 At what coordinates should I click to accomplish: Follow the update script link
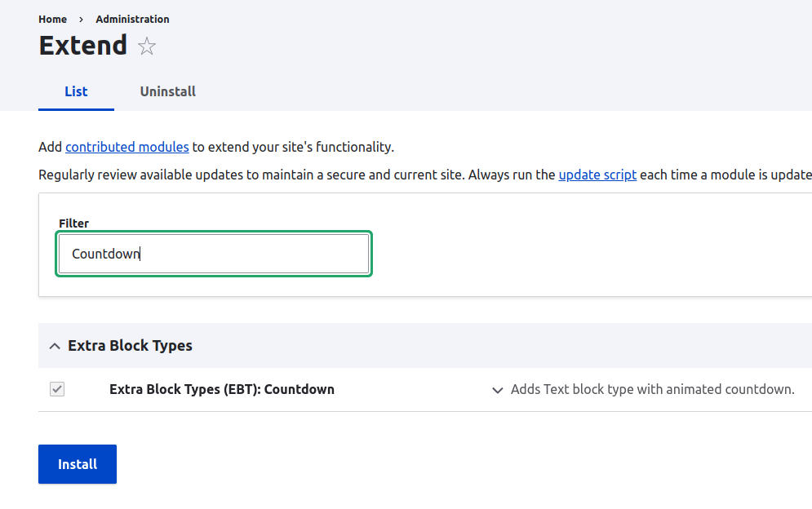[597, 175]
